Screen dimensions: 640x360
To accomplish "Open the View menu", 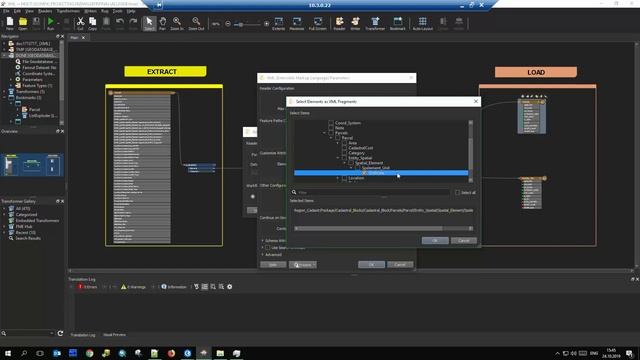I will pyautogui.click(x=29, y=11).
